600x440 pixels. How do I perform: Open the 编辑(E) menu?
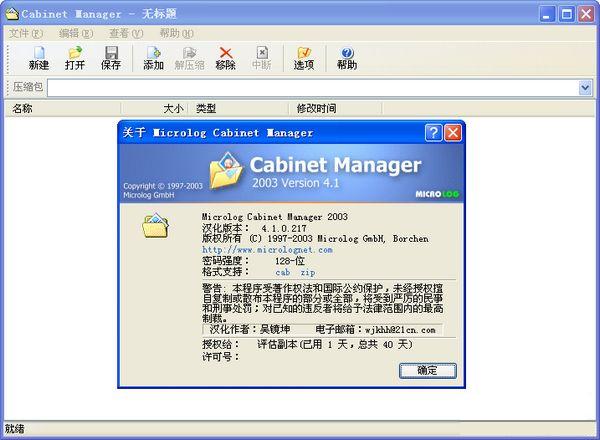(76, 34)
